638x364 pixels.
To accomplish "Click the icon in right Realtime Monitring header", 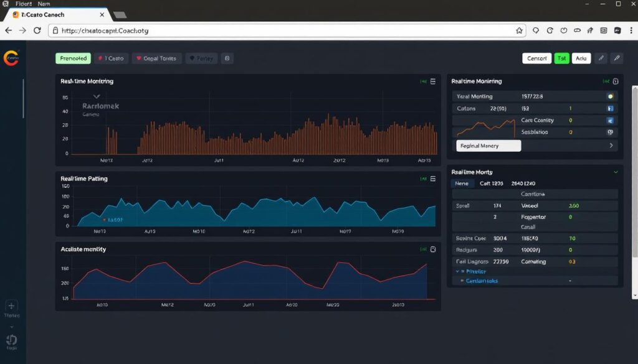I will [x=616, y=82].
